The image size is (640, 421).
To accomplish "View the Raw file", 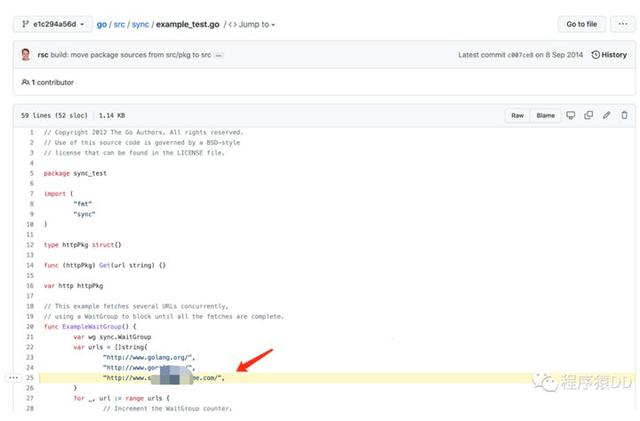I will [517, 116].
